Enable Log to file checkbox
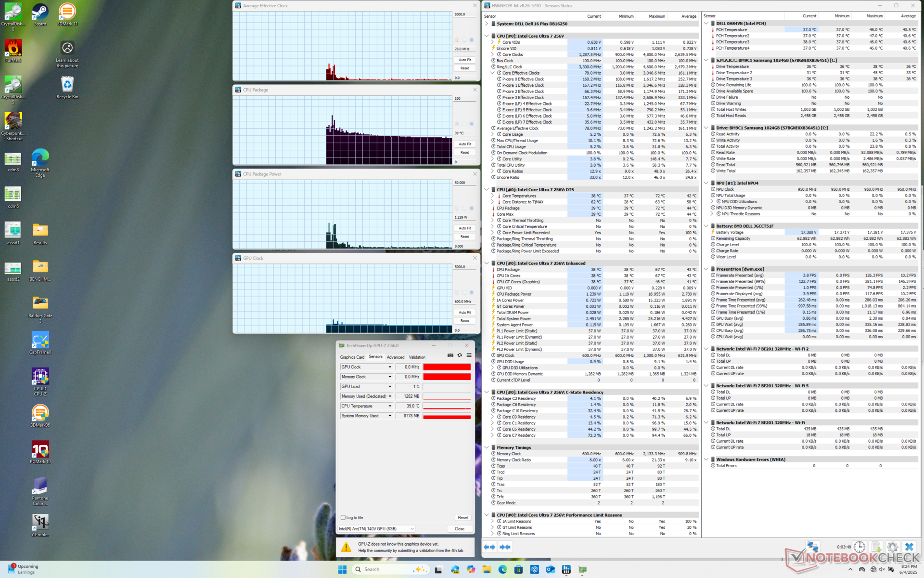The image size is (924, 578). tap(343, 517)
